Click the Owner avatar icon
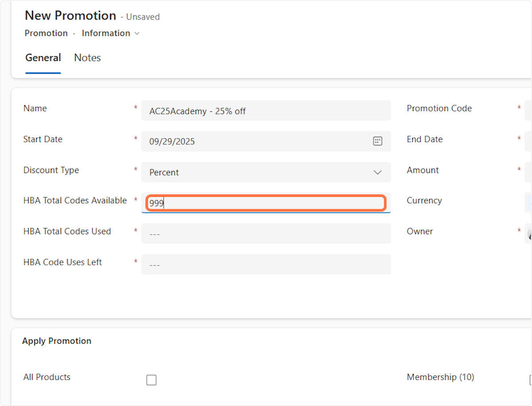 (x=529, y=233)
